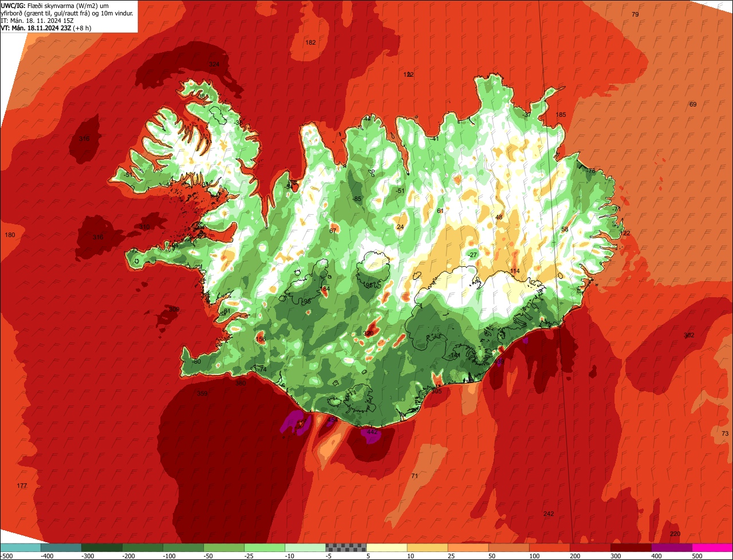
Task: Click the map value '73' at the right edge
Action: click(x=725, y=433)
